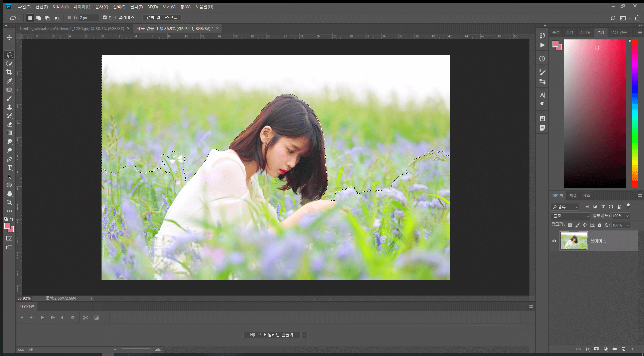Screen dimensions: 644x356
Task: Select the Horizontal Type tool
Action: [x=9, y=168]
